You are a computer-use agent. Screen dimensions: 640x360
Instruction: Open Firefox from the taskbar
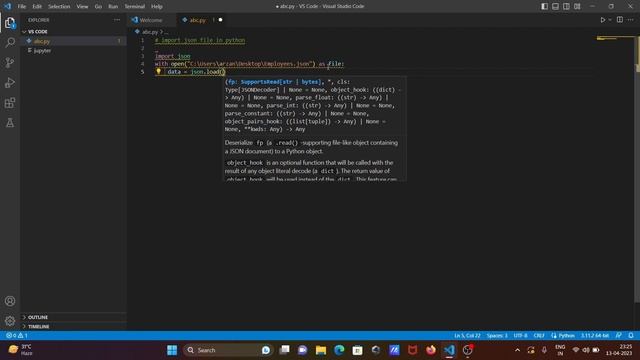[431, 350]
